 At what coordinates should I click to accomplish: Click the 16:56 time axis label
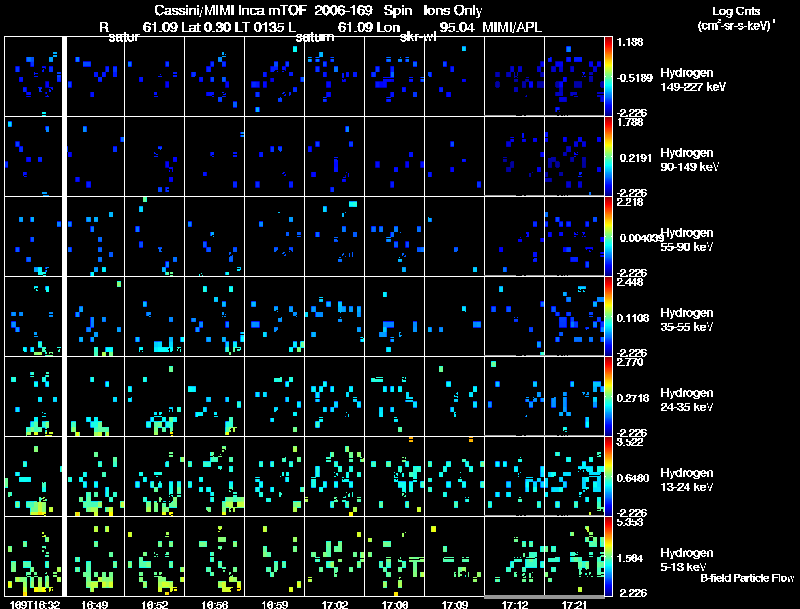[215, 605]
